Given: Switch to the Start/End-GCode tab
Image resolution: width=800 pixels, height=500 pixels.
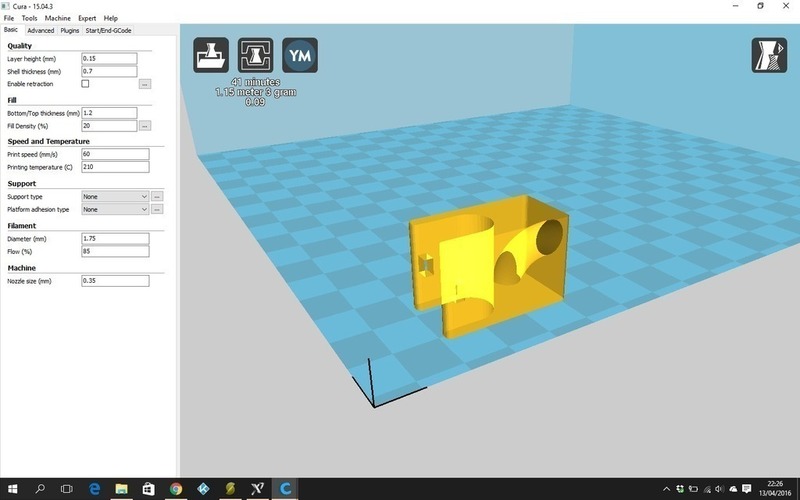Looking at the screenshot, I should click(108, 30).
